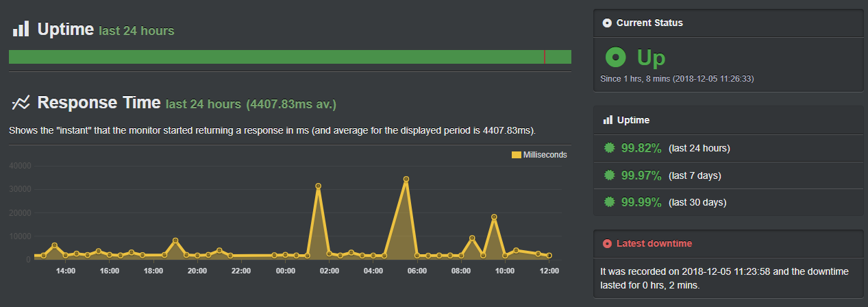The width and height of the screenshot is (868, 307).
Task: Select the small peak data point near 19:00
Action: click(175, 241)
